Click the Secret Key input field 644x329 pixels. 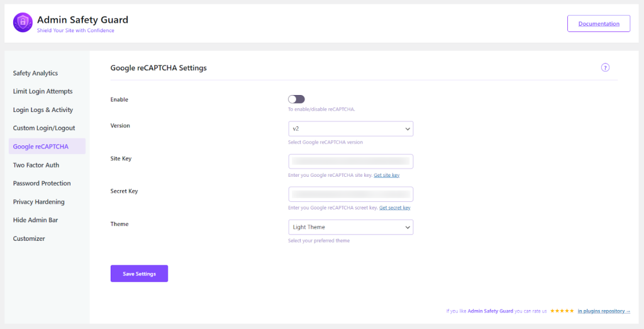(x=350, y=194)
